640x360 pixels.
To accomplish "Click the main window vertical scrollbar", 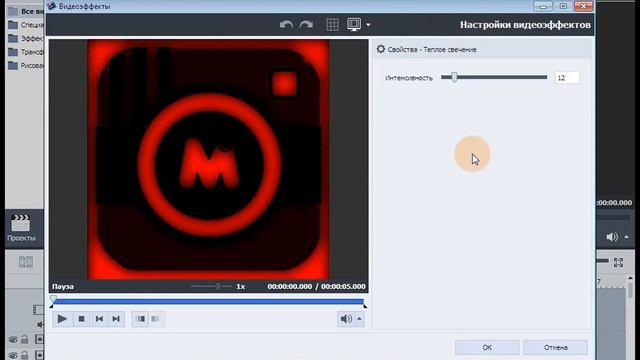I will (630, 290).
